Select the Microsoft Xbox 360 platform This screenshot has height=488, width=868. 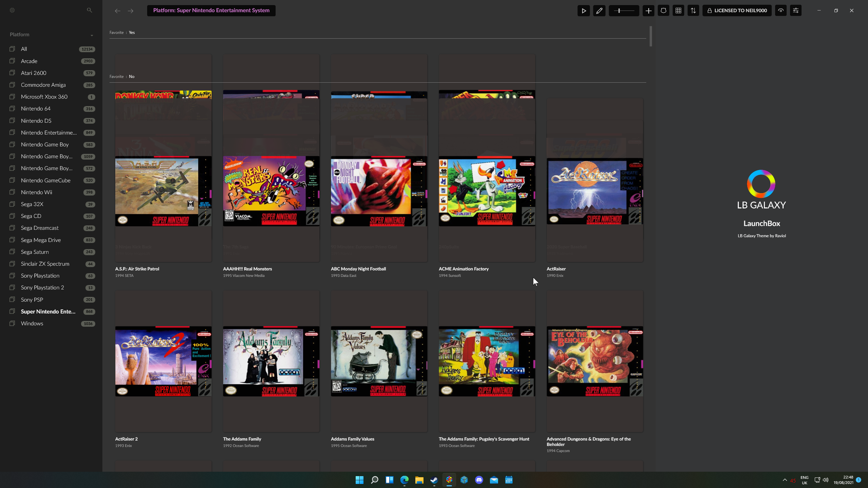point(52,97)
